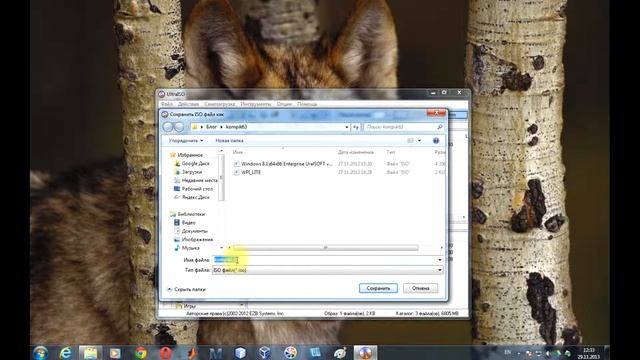Open the view options dropdown arrow
Image resolution: width=640 pixels, height=360 pixels.
point(419,140)
